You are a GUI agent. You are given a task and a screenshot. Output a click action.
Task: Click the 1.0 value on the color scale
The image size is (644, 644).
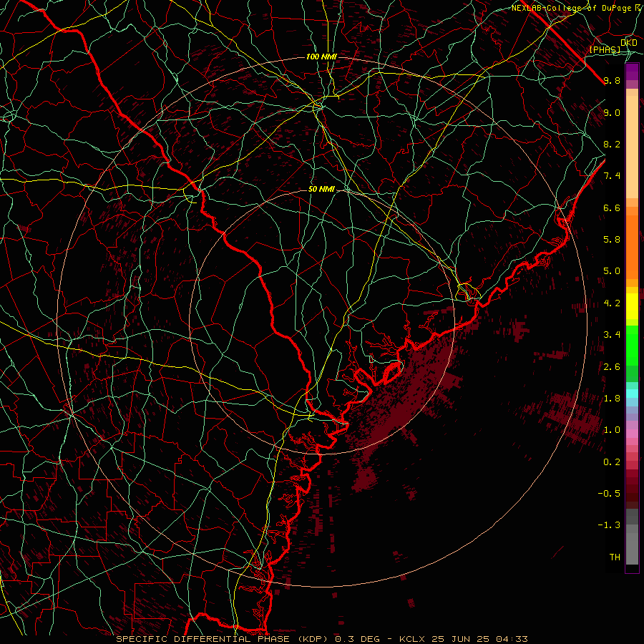(x=612, y=430)
